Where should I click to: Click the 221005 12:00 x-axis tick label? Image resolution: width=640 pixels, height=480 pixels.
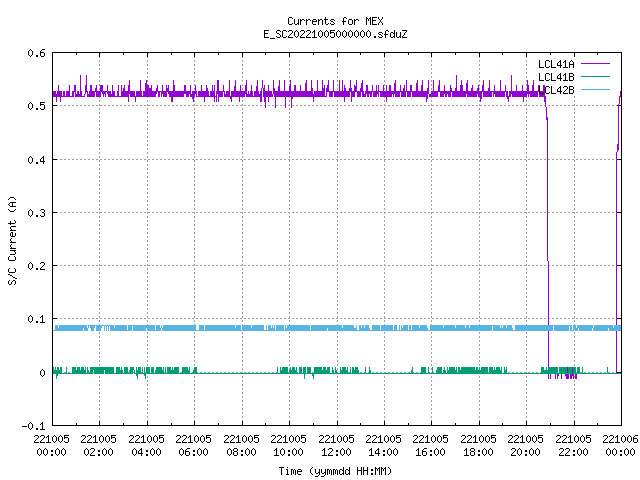[336, 445]
